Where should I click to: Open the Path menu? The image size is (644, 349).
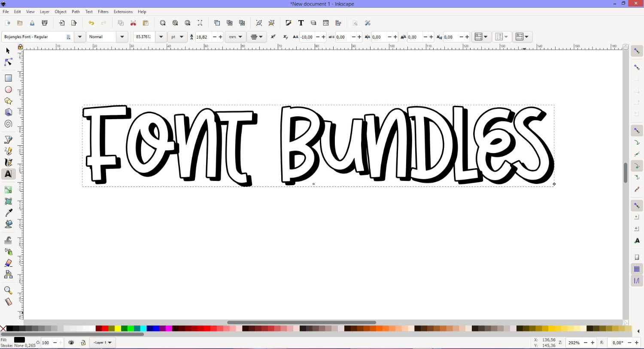click(x=76, y=12)
